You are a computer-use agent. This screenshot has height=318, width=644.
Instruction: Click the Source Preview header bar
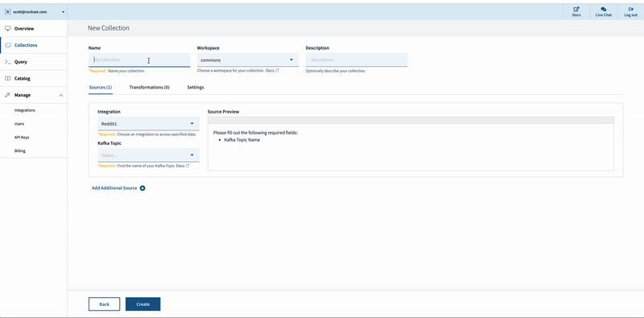pos(411,120)
